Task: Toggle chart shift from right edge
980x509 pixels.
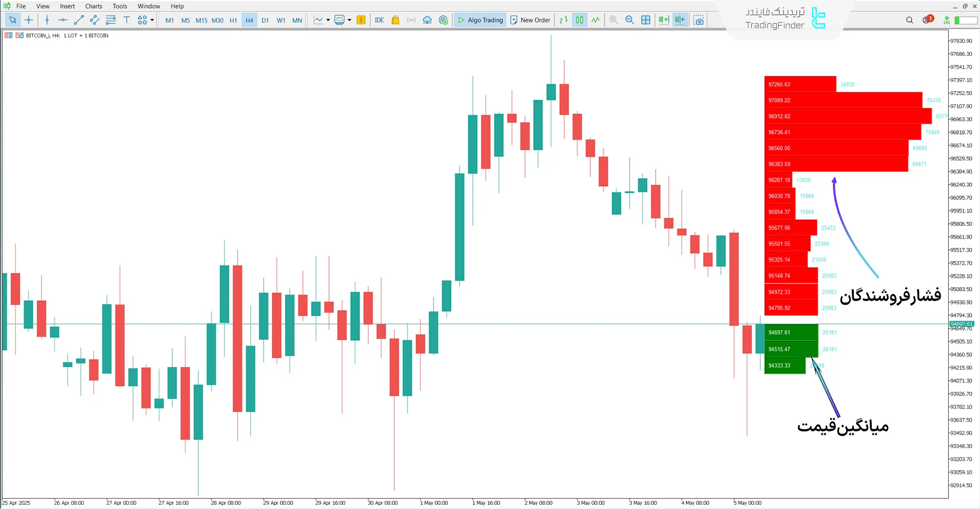Action: coord(680,20)
